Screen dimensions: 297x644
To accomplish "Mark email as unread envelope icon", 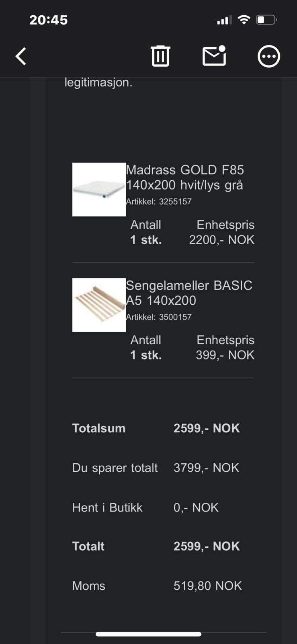I will tap(214, 56).
